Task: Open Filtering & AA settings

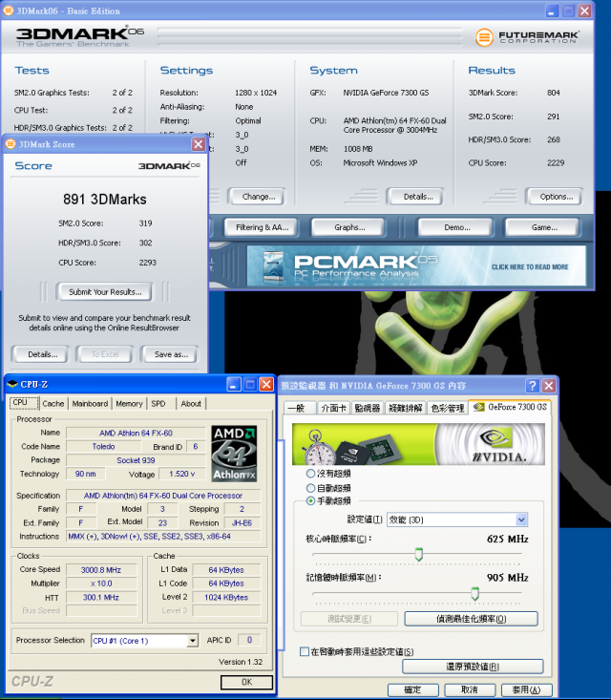Action: (261, 227)
